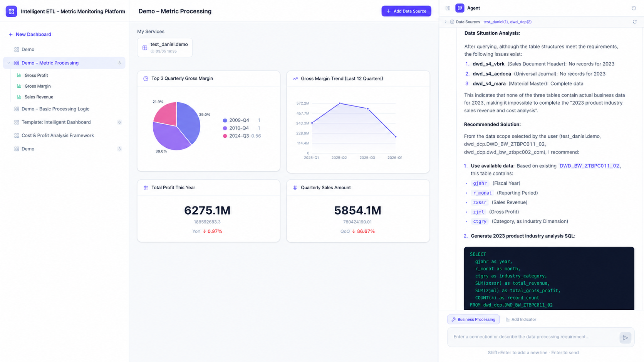Click the Gross Profit chart icon in sidebar
Screen dimensions: 644x362
click(x=19, y=75)
